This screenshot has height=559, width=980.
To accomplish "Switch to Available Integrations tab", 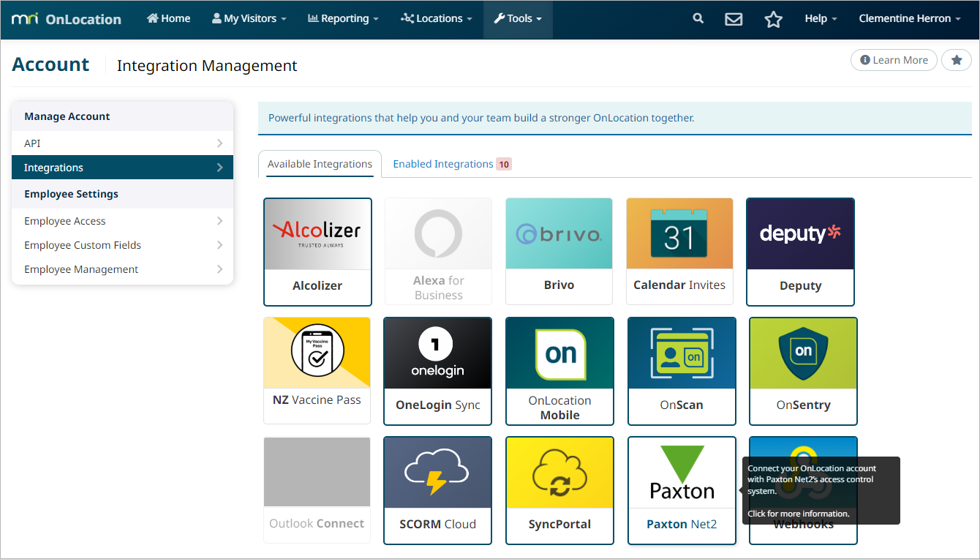I will pos(320,164).
